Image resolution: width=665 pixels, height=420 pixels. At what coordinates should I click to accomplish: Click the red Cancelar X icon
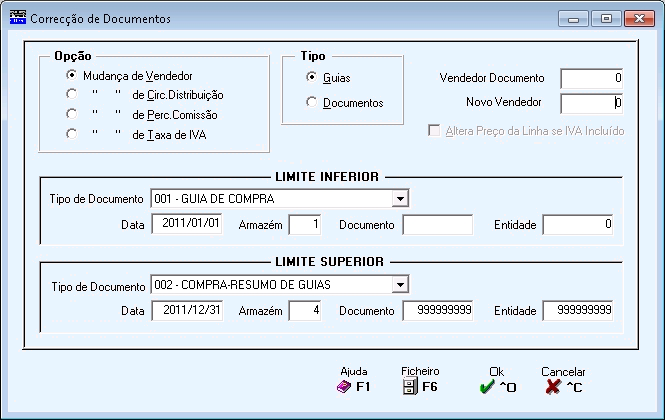point(553,386)
